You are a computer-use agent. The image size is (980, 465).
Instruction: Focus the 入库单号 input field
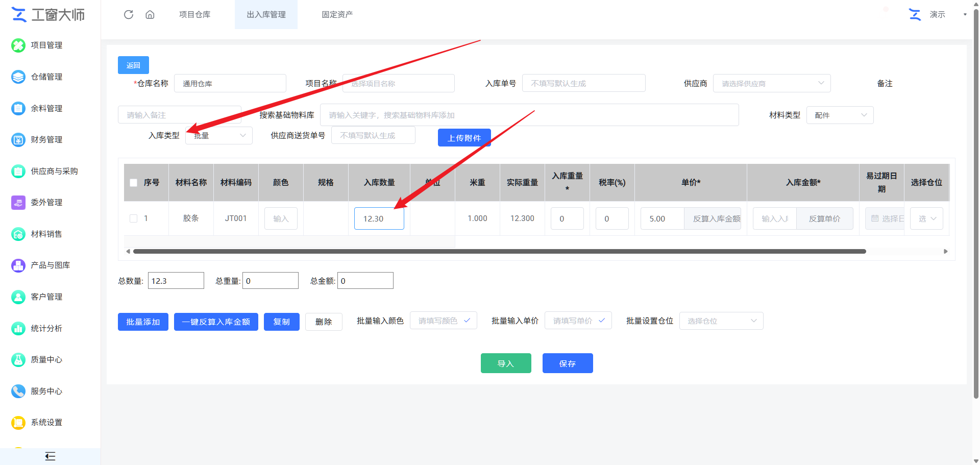pyautogui.click(x=584, y=83)
